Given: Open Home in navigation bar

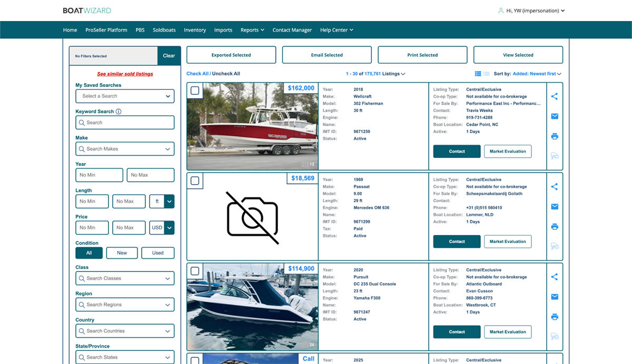Looking at the screenshot, I should pos(70,30).
